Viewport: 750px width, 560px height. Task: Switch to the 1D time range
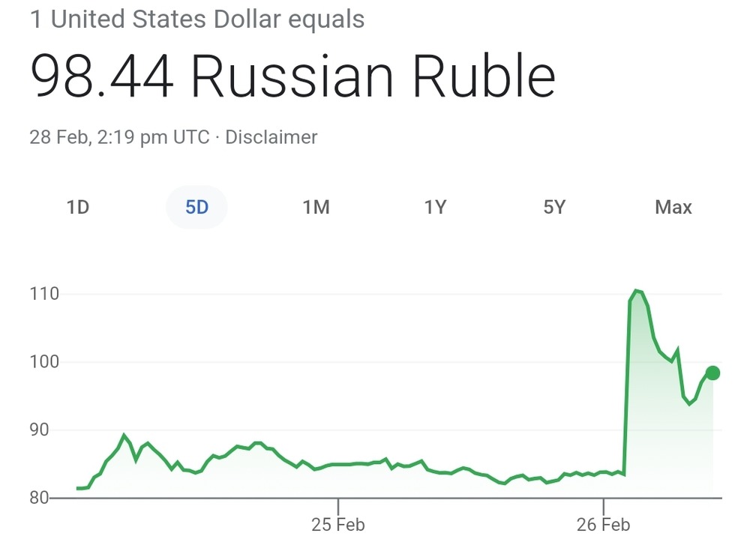77,207
